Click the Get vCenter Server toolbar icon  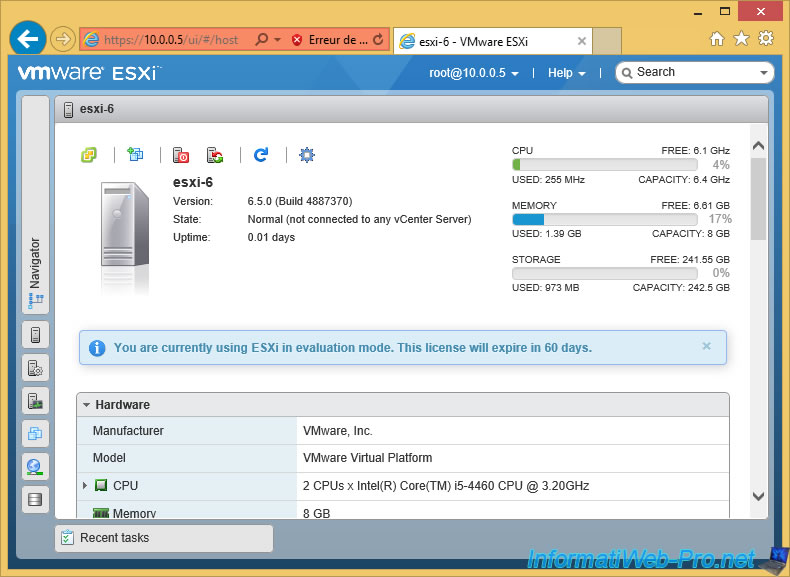coord(89,155)
